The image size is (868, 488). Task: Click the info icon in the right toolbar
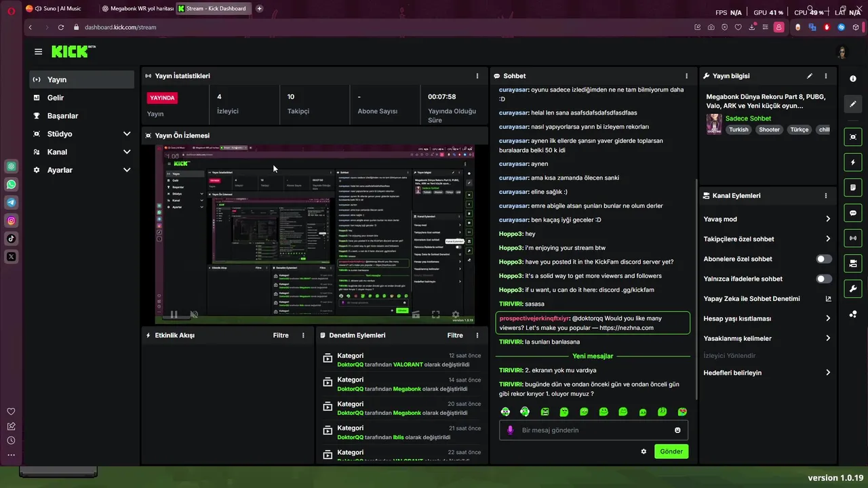tap(853, 79)
